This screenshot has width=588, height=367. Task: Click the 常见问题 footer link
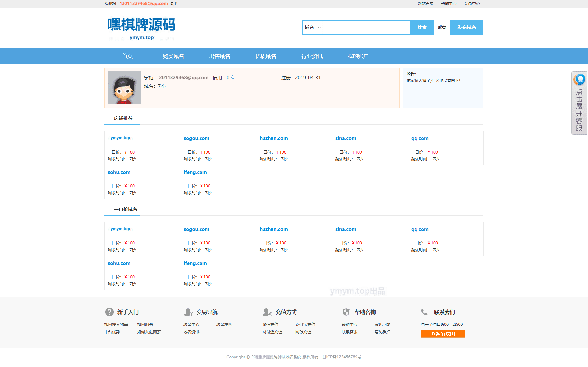[x=383, y=325]
